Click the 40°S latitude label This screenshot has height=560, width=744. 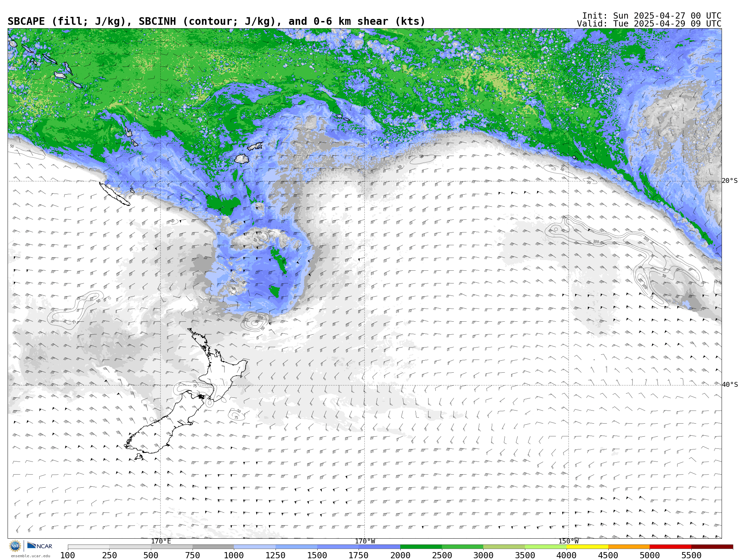coord(730,385)
